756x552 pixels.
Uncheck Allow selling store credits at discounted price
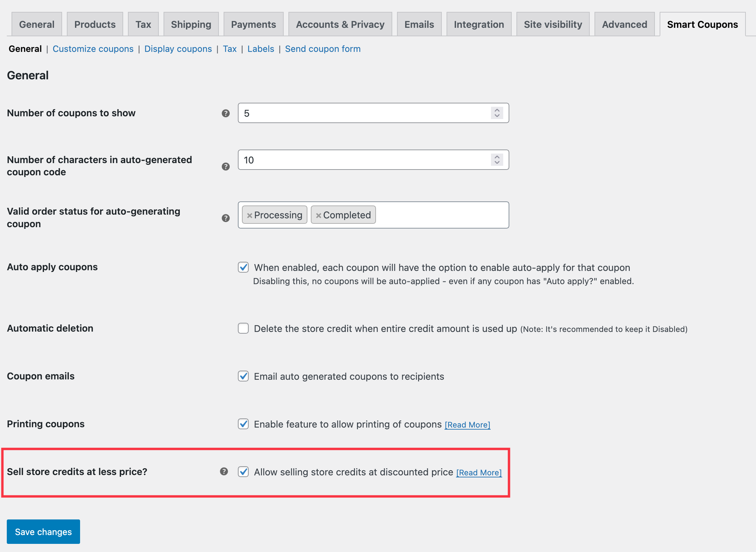pos(243,472)
